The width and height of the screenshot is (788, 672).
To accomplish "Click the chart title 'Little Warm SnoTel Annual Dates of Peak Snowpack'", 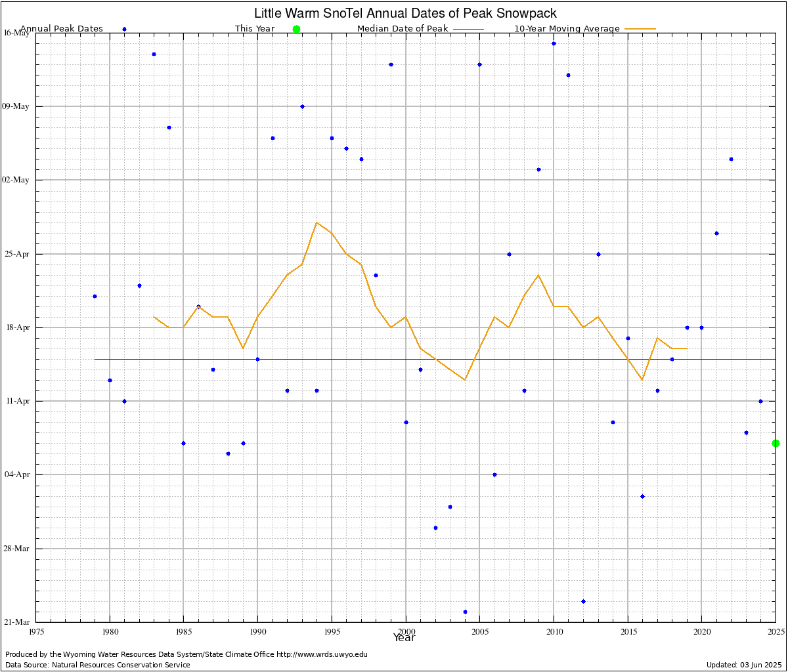I will point(405,14).
